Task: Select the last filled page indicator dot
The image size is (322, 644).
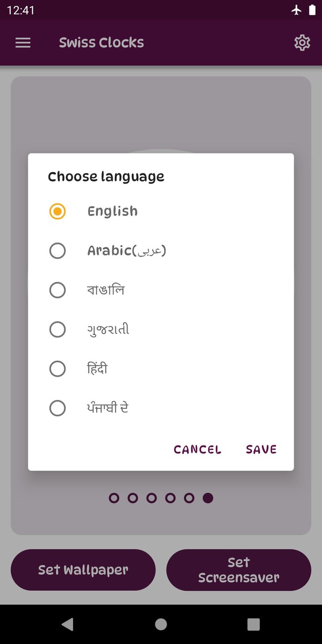Action: click(208, 498)
